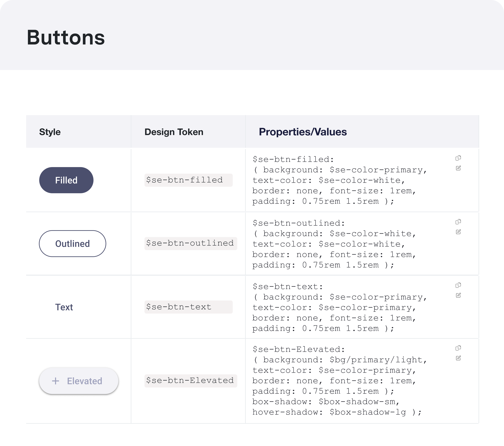Copy the $se-btn-filled properties code
Viewport: 504px width, 446px height.
coord(458,158)
